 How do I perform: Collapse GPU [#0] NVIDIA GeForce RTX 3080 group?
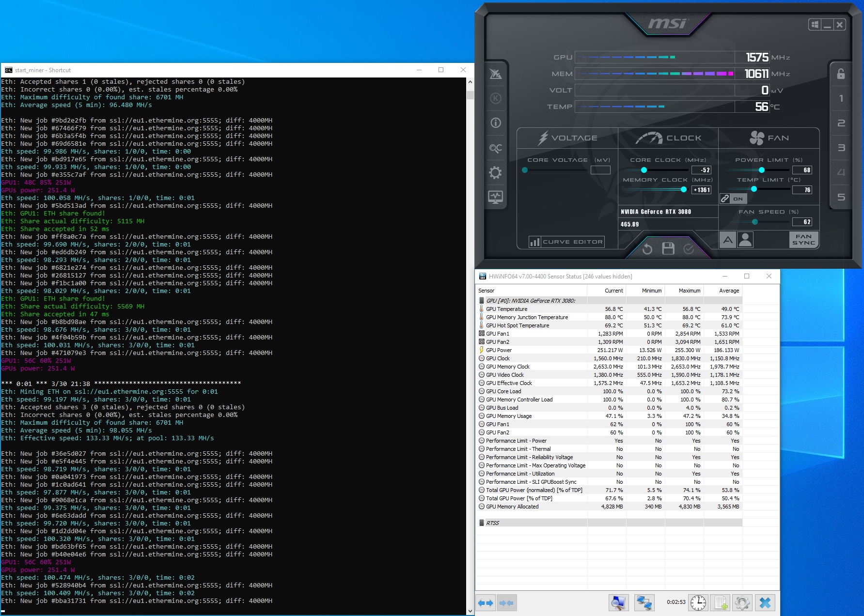(x=609, y=301)
